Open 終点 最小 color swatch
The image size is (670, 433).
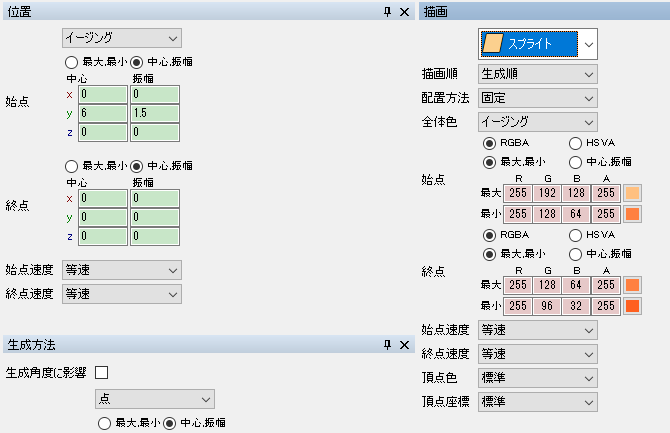pos(632,306)
